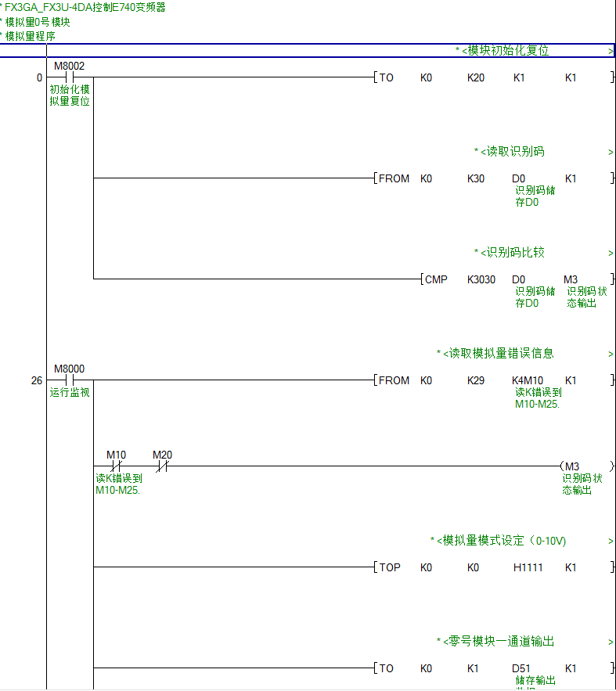Select the M8000 run monitor contact

click(69, 380)
